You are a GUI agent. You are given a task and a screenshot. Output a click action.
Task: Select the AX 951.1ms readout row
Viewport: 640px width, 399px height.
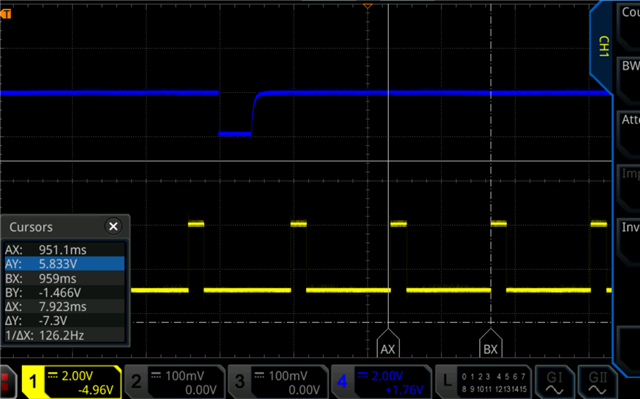pyautogui.click(x=64, y=249)
